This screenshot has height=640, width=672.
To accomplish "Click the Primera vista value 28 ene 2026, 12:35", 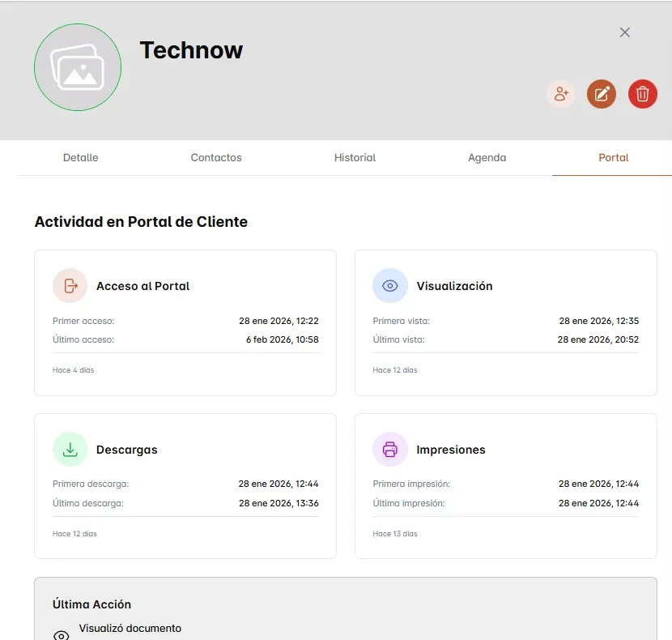I will point(598,321).
